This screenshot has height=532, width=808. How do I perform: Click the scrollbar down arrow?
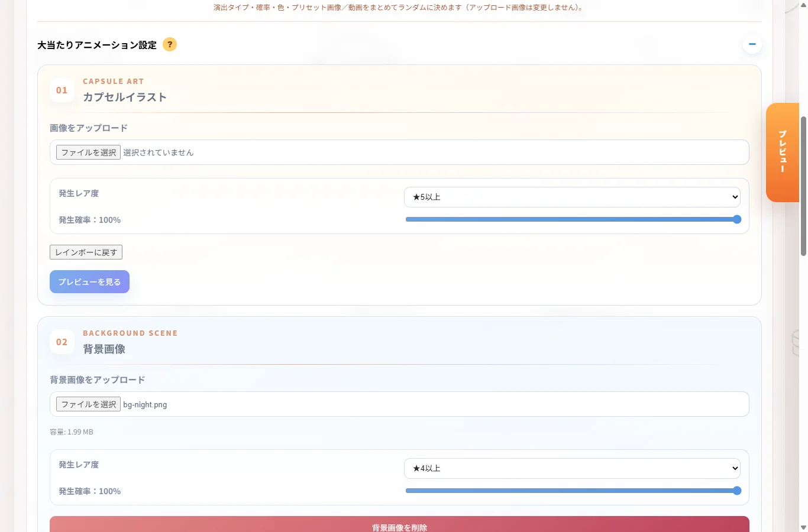point(803,527)
